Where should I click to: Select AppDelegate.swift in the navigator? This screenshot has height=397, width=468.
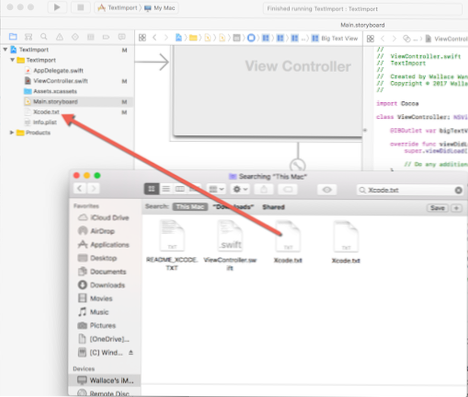[x=58, y=70]
